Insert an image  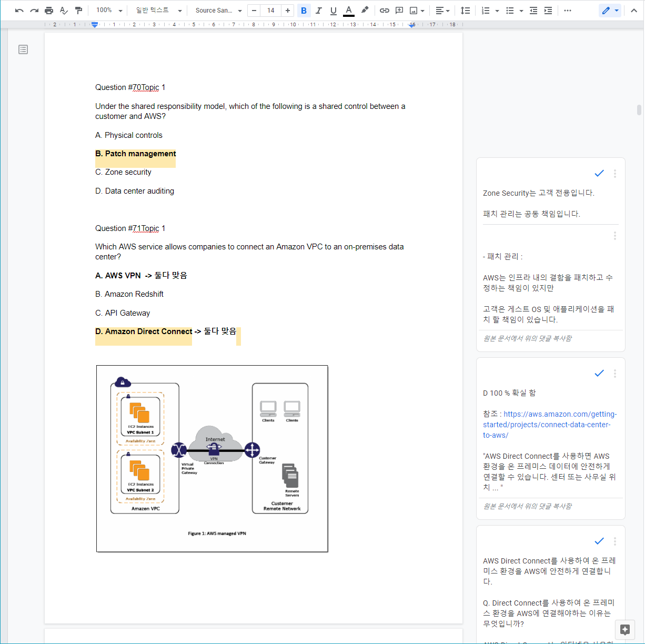pos(414,11)
